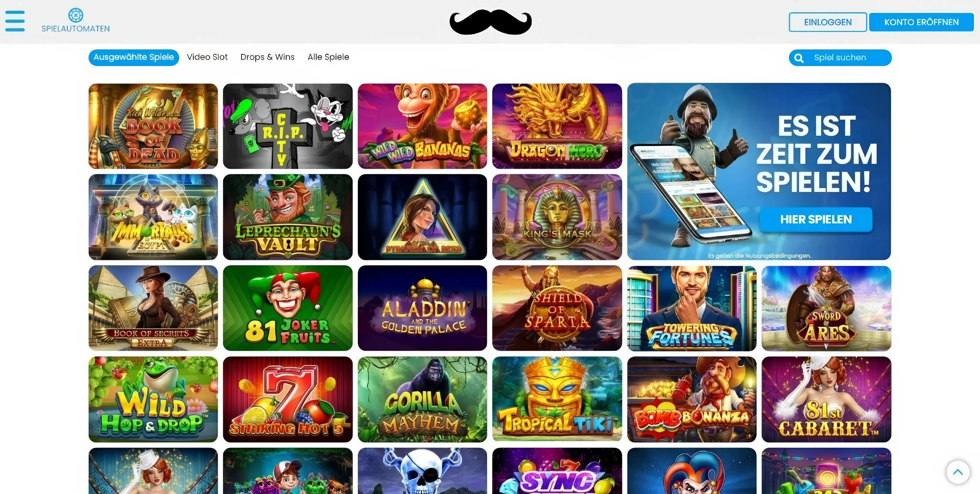Select the Ausgewählte Spiele tab
The height and width of the screenshot is (494, 980).
pos(134,57)
